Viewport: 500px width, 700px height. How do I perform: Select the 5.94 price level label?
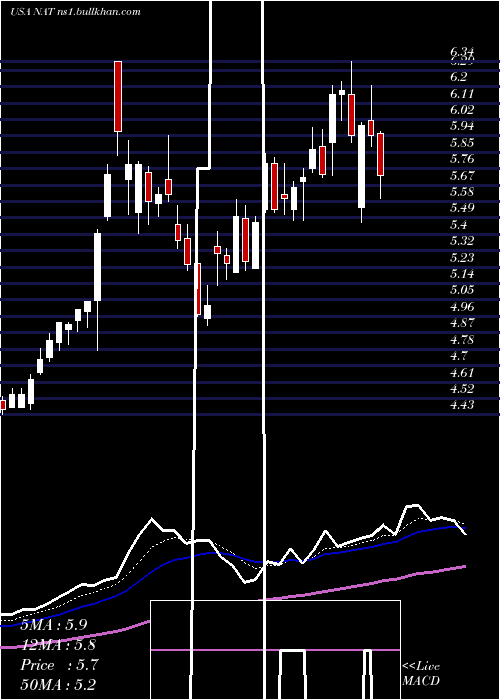(462, 126)
